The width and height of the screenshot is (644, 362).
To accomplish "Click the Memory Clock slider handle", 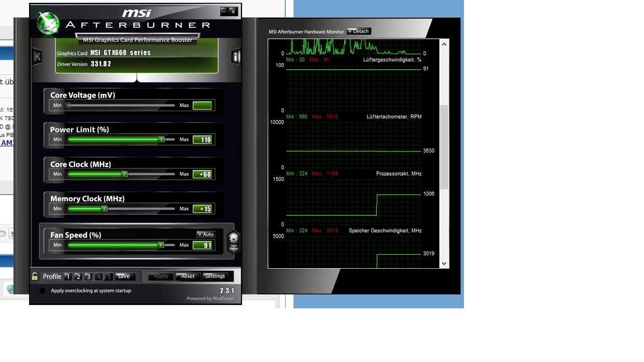I will tap(105, 208).
